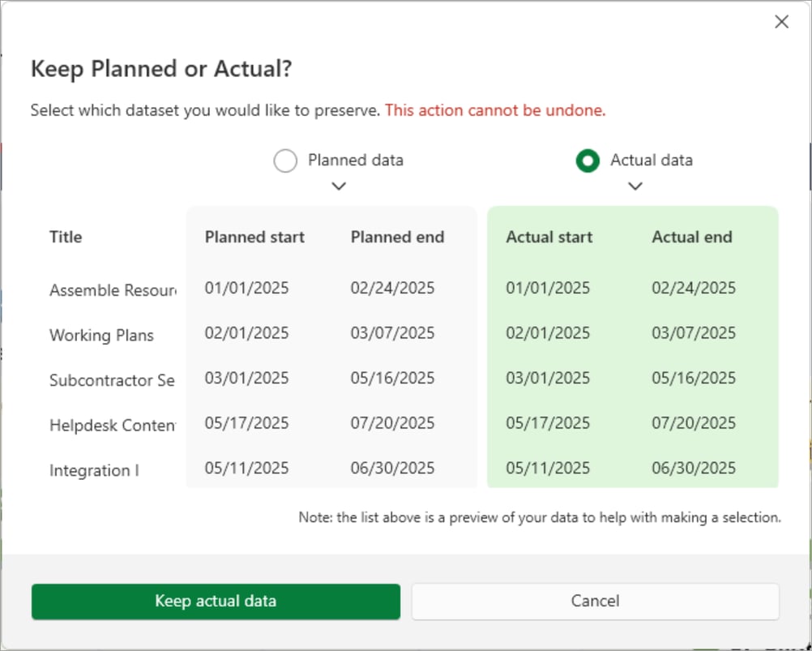Click the red warning text about undoing
The height and width of the screenshot is (651, 812).
click(x=496, y=110)
